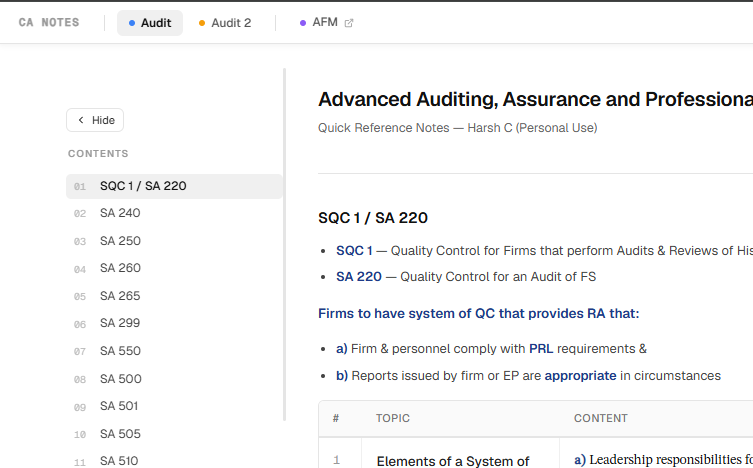Click the CA NOTES title
This screenshot has height=468, width=753.
(49, 23)
